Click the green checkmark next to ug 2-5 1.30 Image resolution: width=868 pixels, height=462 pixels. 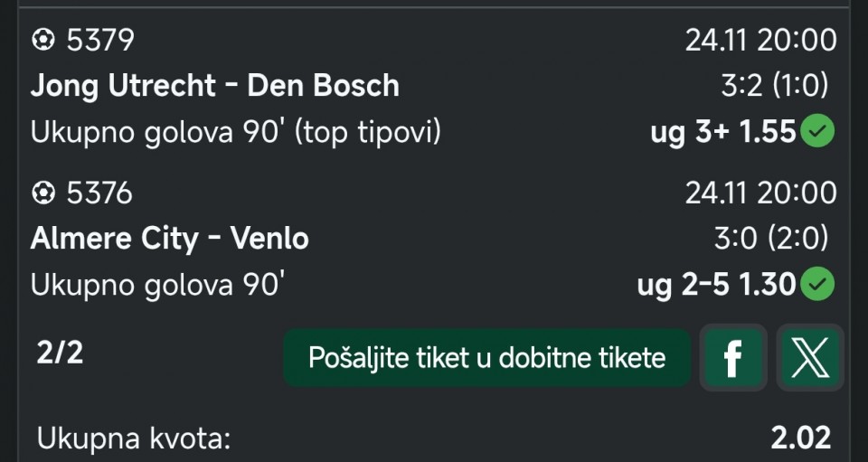pos(819,286)
